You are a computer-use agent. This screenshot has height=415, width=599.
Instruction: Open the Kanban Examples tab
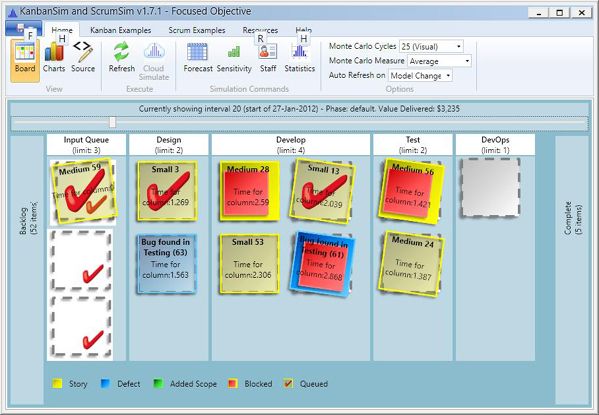pos(121,30)
